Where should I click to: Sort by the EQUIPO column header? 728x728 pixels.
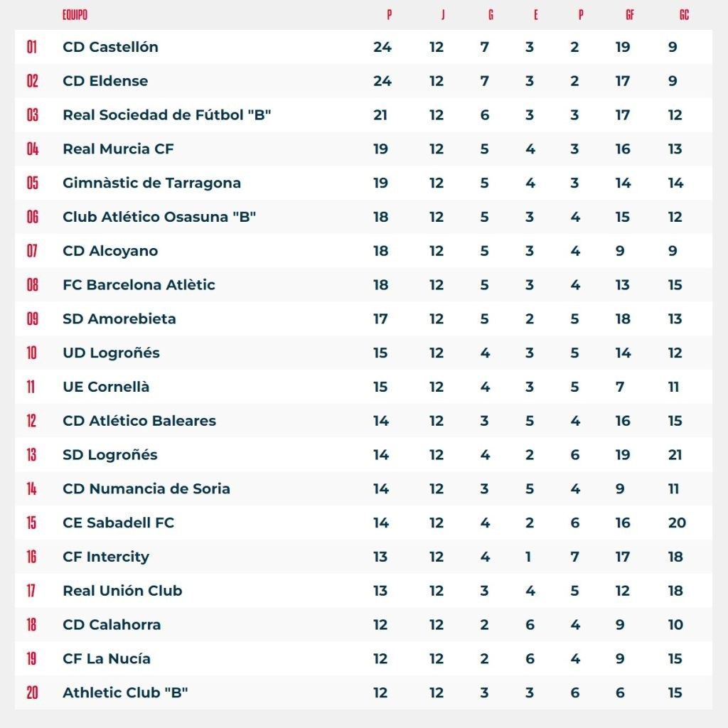tap(75, 15)
